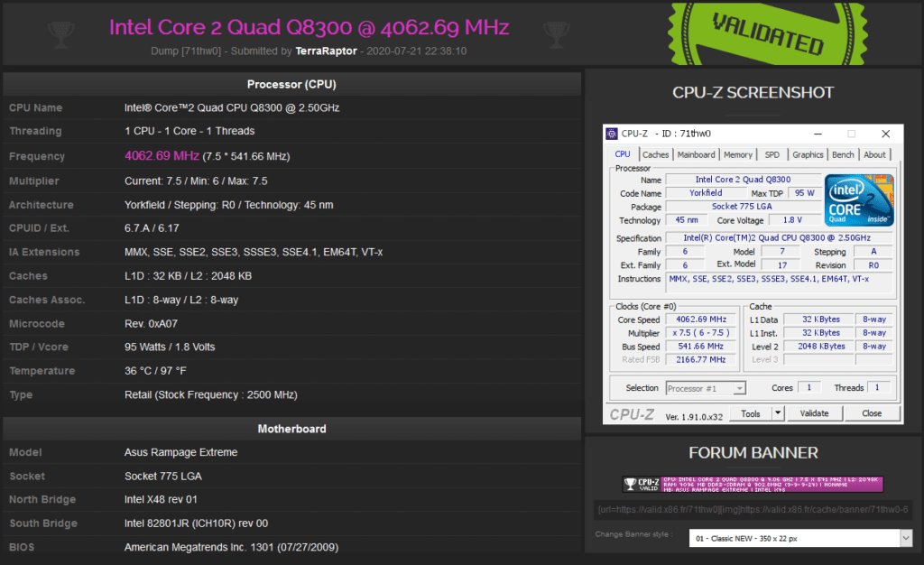Screen dimensions: 924x565
Task: Click the IA Extensions instruction list
Action: (x=254, y=252)
